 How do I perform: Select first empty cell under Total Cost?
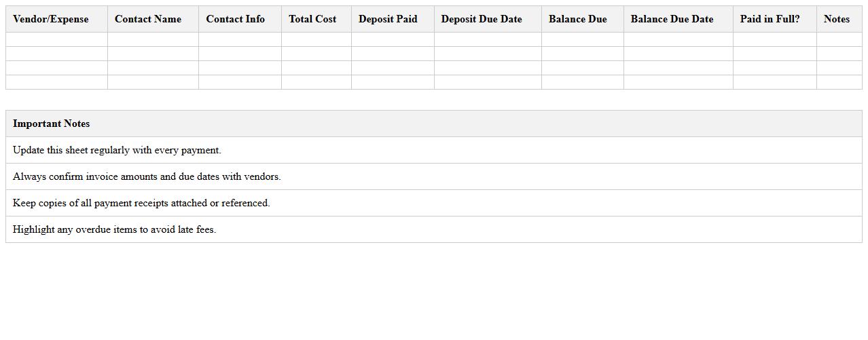tap(316, 39)
